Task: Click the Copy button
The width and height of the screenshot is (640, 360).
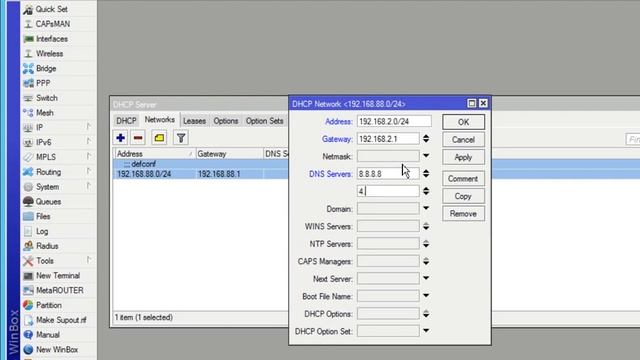Action: (463, 196)
